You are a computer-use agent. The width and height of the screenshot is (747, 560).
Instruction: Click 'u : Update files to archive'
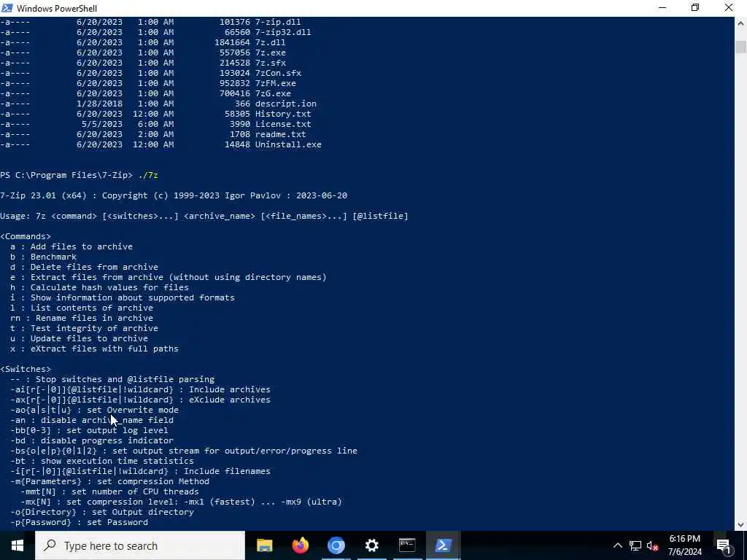[x=79, y=338]
